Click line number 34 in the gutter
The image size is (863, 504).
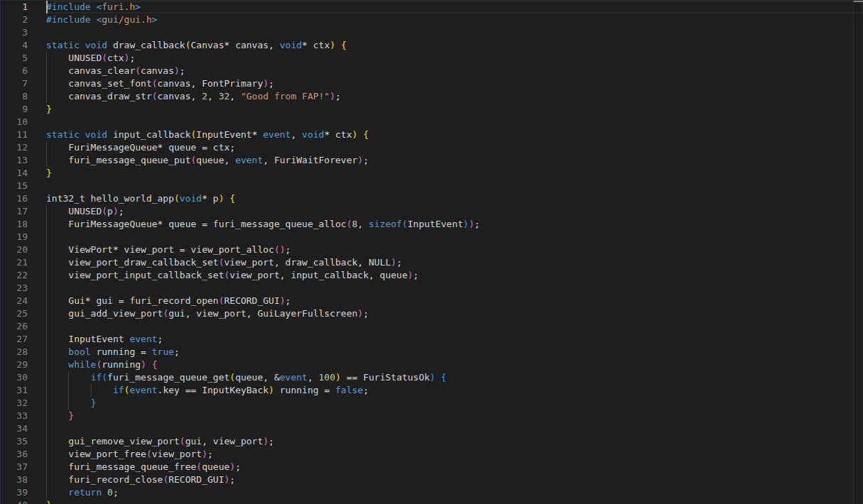pos(21,429)
